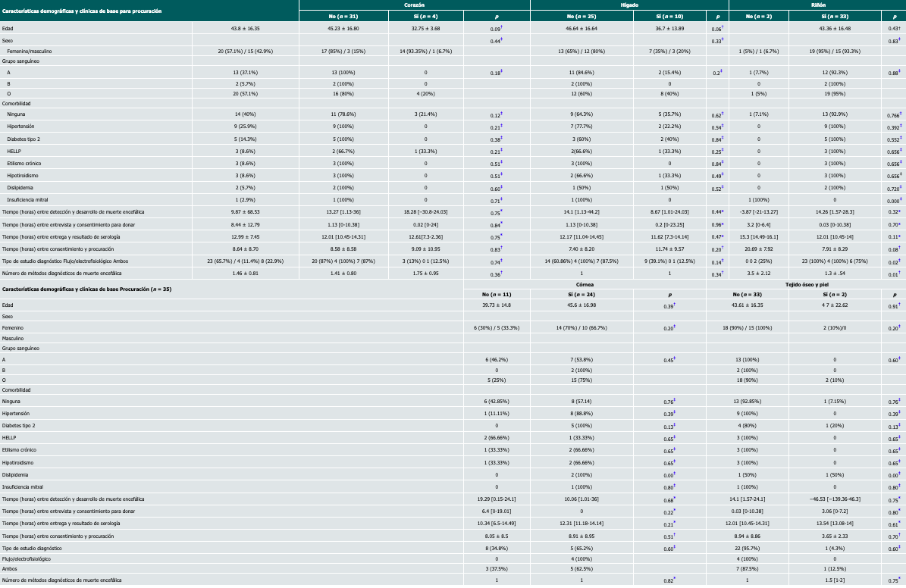Follow the footnote link after p-value 0.766
Image resolution: width=906 pixels, height=588 pixels.
click(901, 114)
